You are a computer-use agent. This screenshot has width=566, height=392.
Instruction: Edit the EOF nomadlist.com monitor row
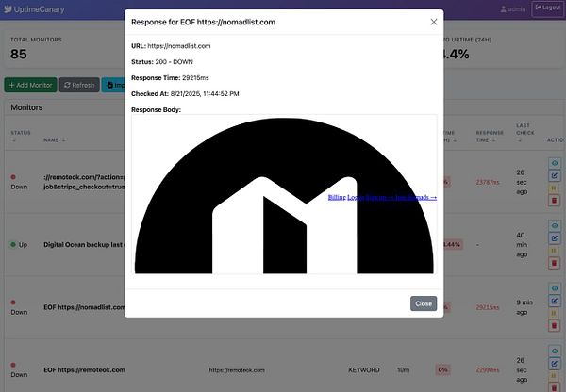pos(555,301)
